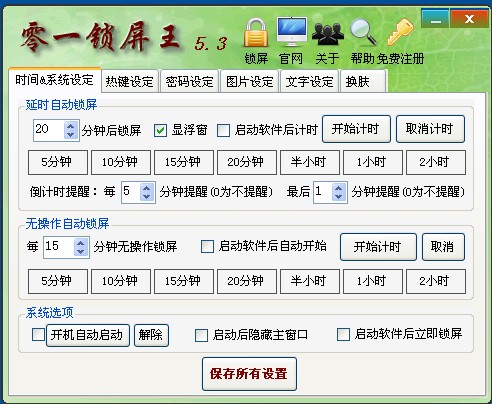This screenshot has width=492, height=404.
Task: Increase the 分钟无操作锁屏 value
Action: [x=81, y=243]
